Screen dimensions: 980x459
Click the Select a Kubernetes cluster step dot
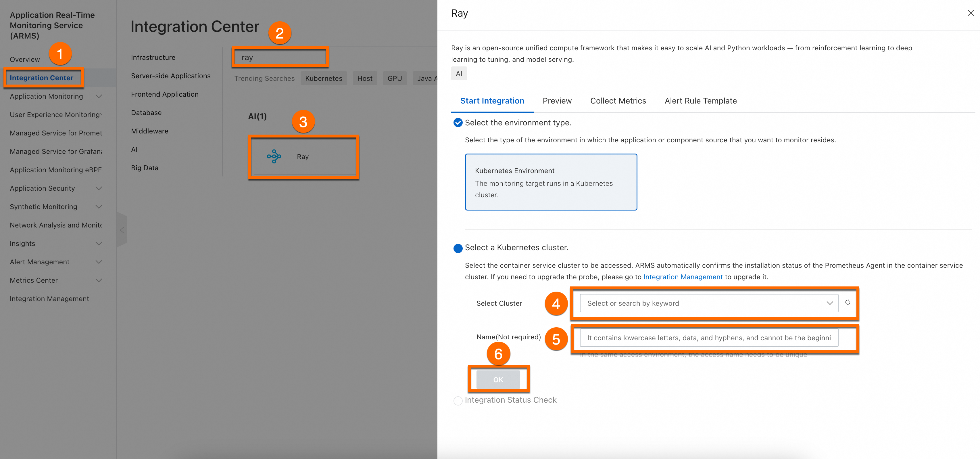(458, 248)
